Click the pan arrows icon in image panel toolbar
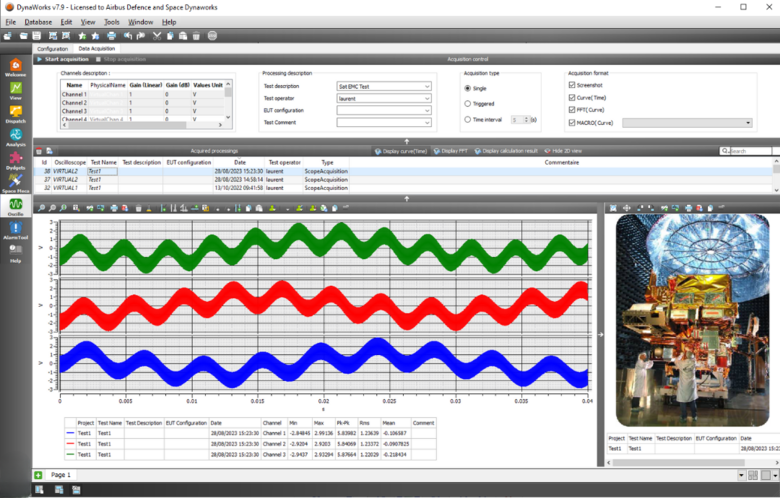780x498 pixels. 627,208
